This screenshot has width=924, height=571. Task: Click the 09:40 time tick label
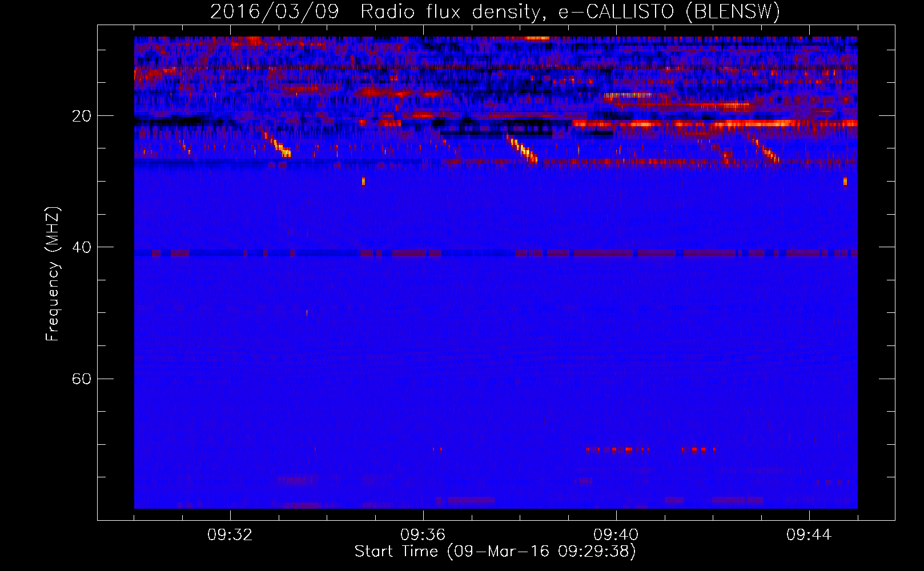(x=616, y=535)
